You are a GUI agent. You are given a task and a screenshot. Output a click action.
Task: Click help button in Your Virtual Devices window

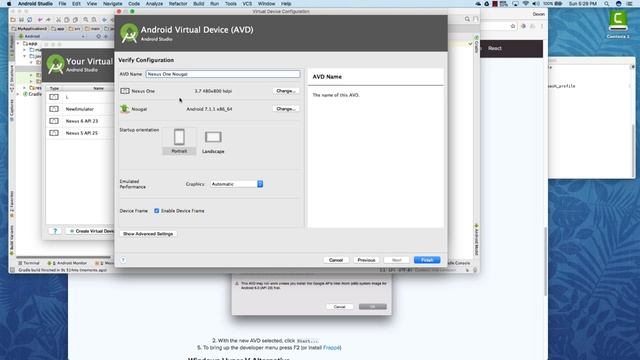click(x=55, y=231)
